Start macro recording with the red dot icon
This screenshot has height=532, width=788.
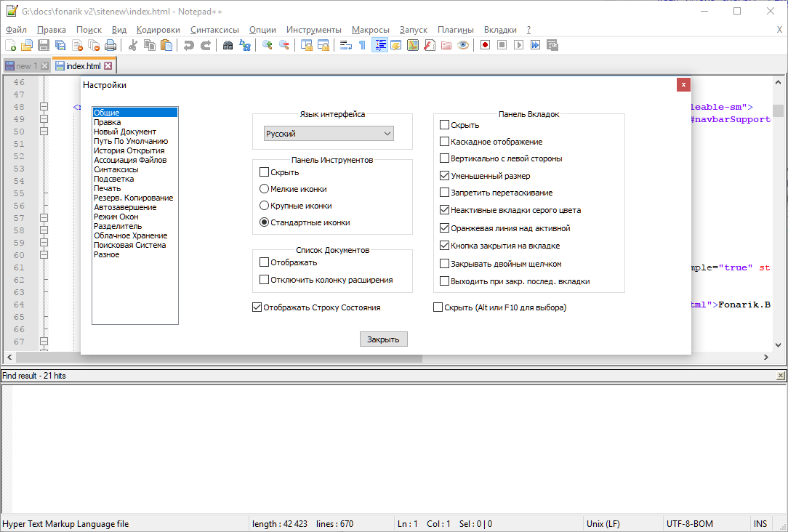pos(485,45)
